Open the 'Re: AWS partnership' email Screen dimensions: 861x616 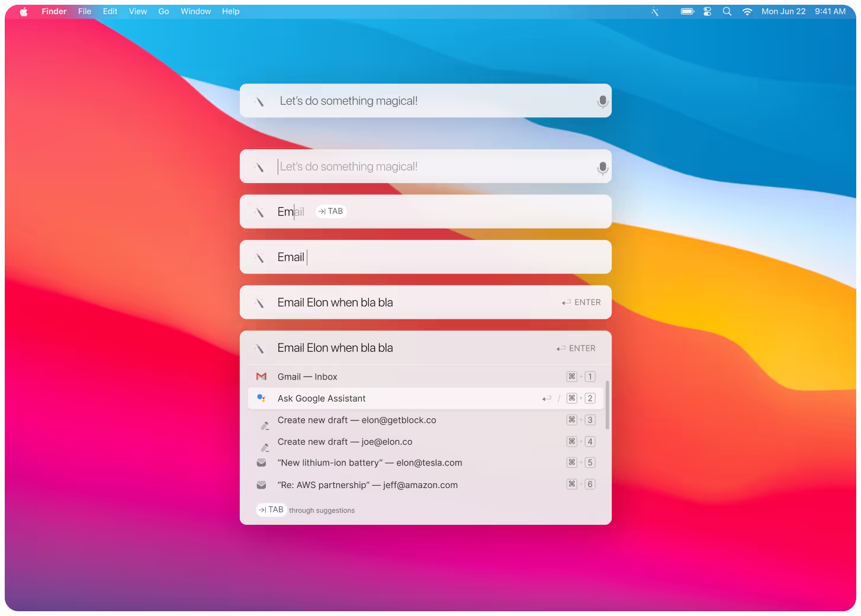click(x=425, y=485)
